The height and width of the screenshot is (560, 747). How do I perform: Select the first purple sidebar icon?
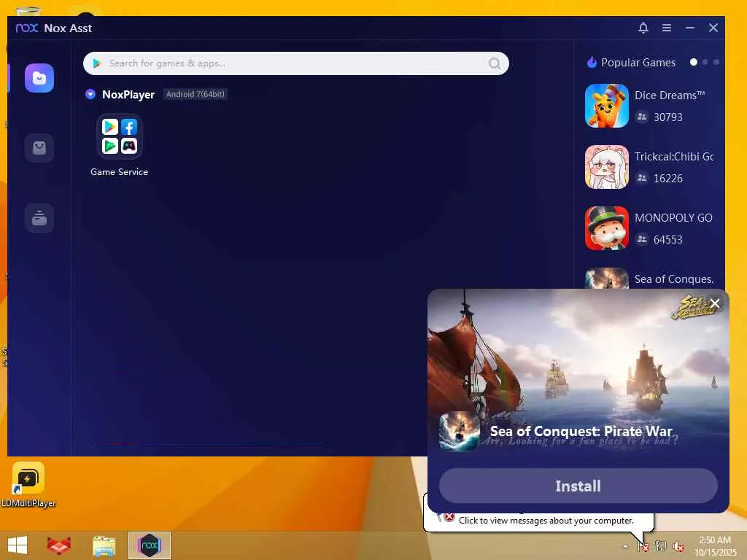[x=39, y=78]
